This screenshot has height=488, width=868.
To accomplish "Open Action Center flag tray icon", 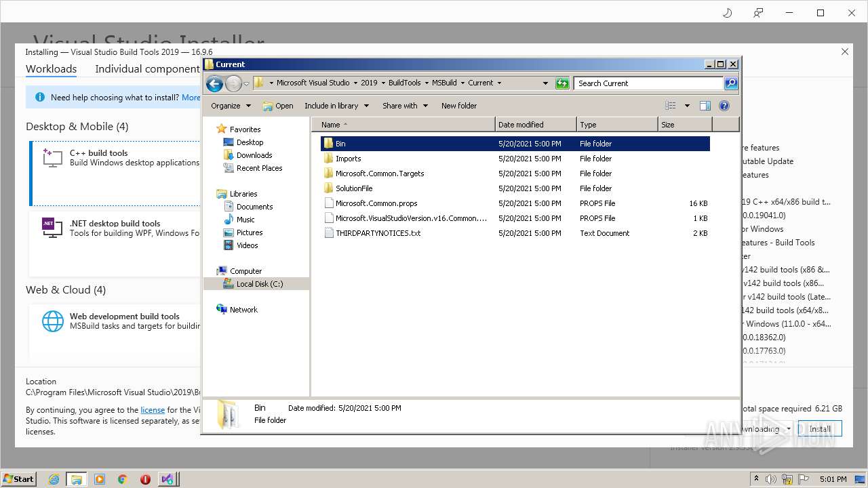I will [x=804, y=479].
